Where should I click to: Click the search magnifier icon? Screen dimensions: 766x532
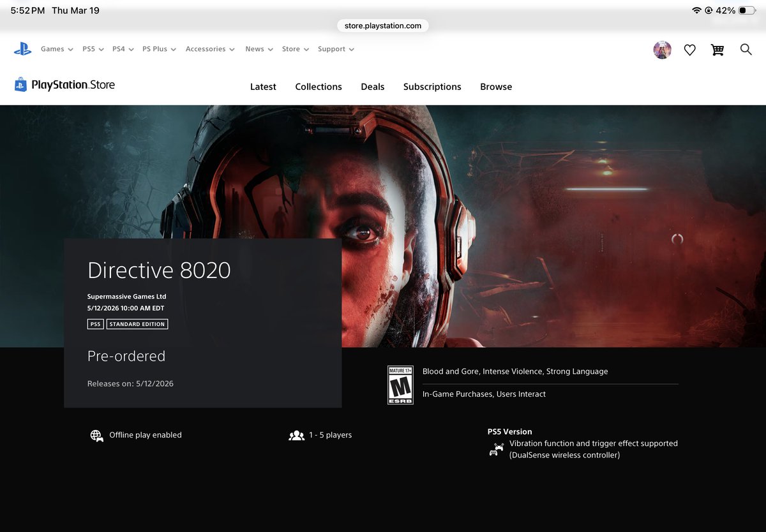click(746, 49)
